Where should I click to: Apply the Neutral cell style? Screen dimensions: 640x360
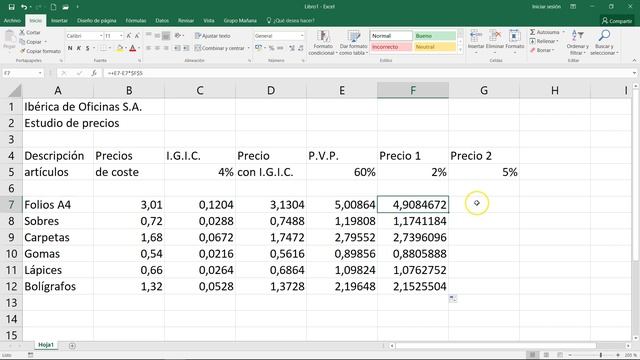tap(435, 47)
